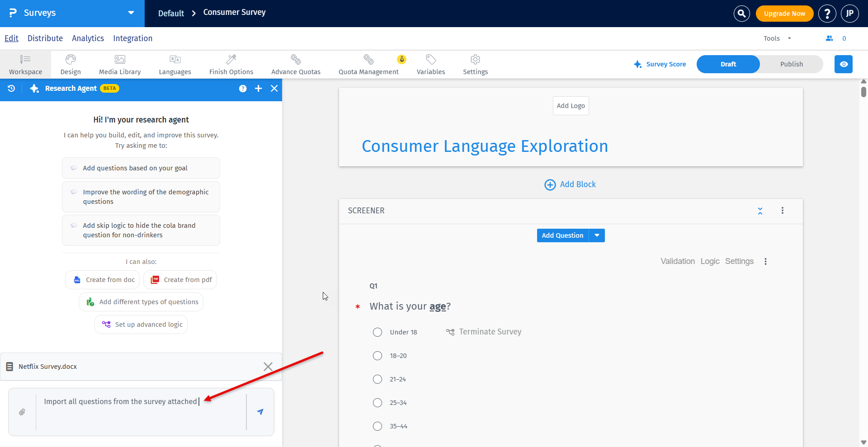Open the Add Question dropdown arrow

(x=597, y=235)
